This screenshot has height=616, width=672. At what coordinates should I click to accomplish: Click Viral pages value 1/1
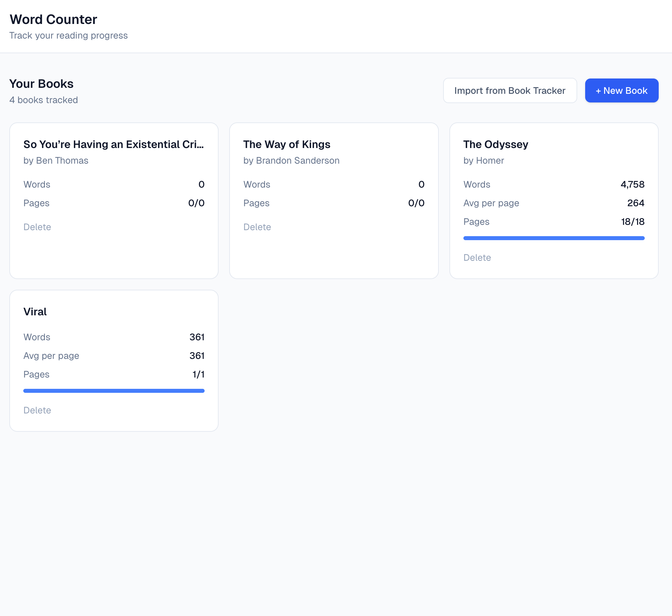coord(198,374)
